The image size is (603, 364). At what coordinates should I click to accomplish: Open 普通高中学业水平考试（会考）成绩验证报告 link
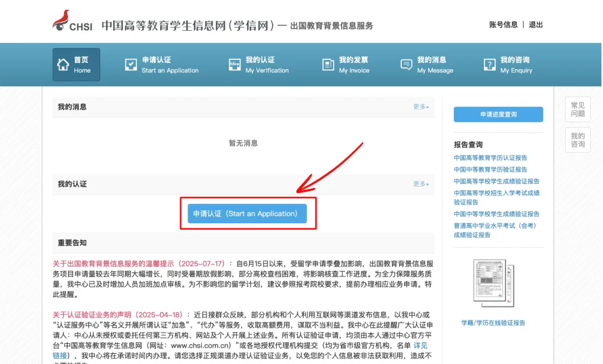point(495,230)
